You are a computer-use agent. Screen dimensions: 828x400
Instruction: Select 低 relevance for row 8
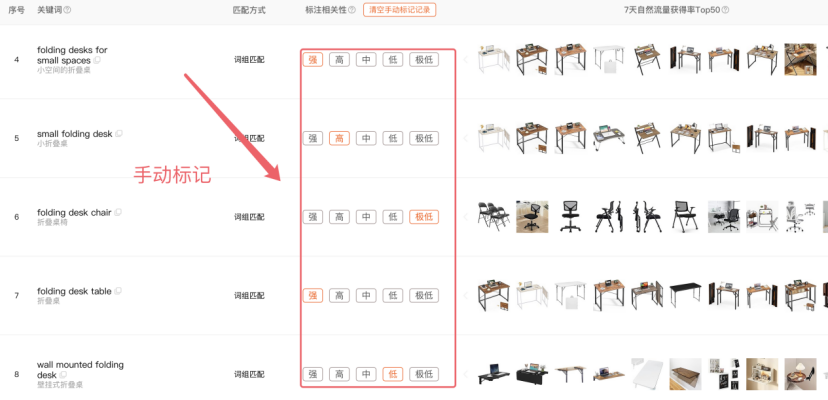(x=392, y=374)
